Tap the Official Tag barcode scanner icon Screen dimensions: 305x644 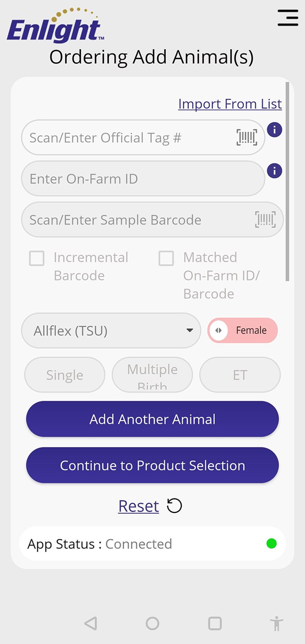coord(247,138)
